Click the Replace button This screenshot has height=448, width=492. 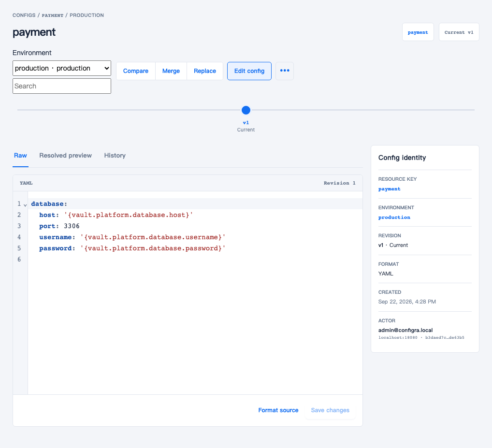[205, 71]
